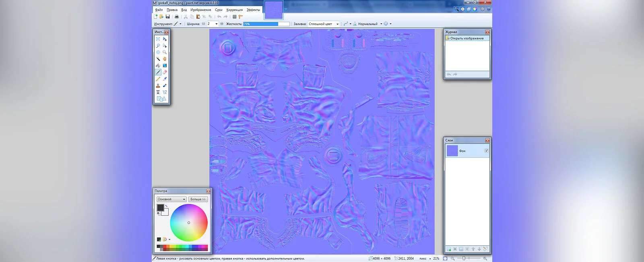
Task: Open the Файл menu
Action: click(x=159, y=10)
